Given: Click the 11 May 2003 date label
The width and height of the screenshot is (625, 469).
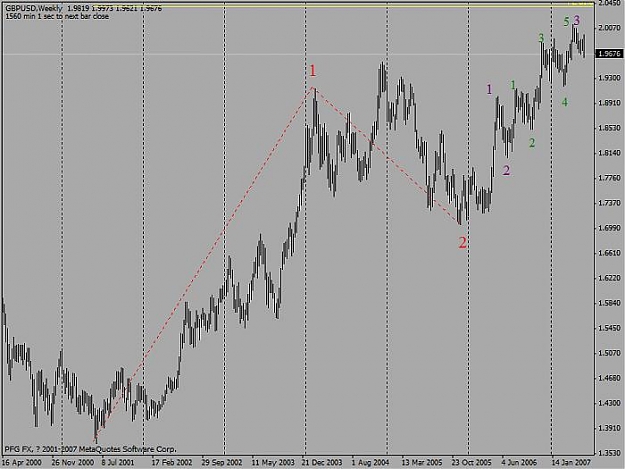Looking at the screenshot, I should click(x=273, y=463).
